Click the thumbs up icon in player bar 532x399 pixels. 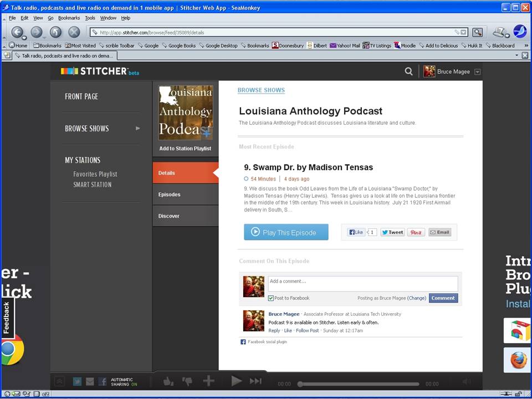click(167, 381)
